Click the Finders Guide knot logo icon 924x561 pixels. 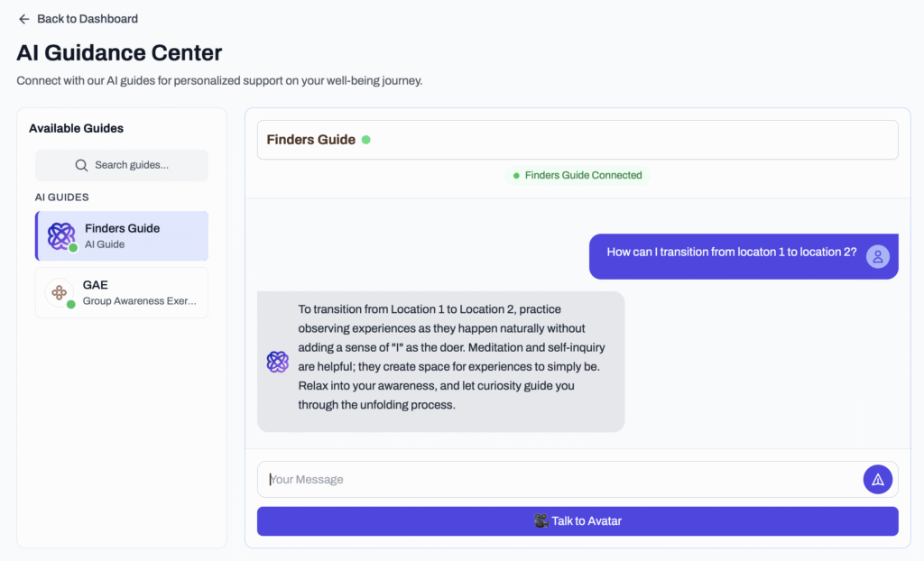coord(60,235)
